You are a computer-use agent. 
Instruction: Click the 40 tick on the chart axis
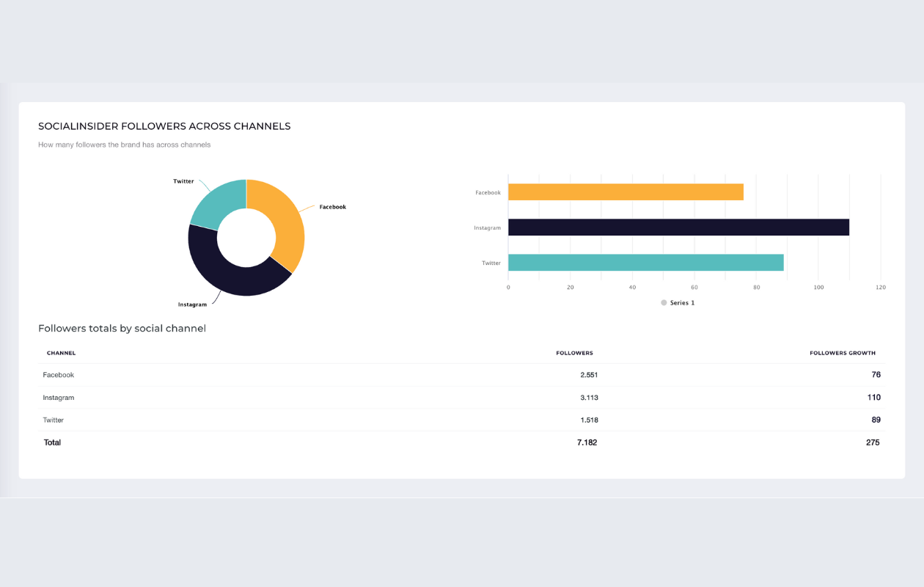pos(632,288)
